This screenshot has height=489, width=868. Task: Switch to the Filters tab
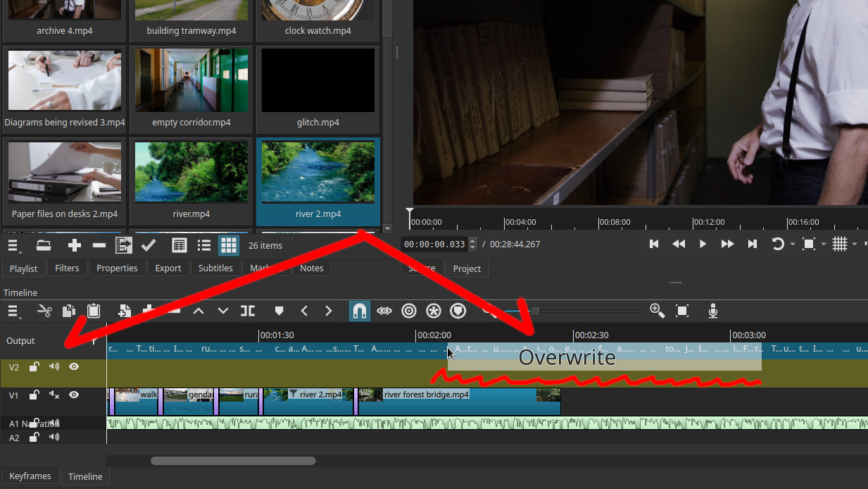[x=67, y=268]
